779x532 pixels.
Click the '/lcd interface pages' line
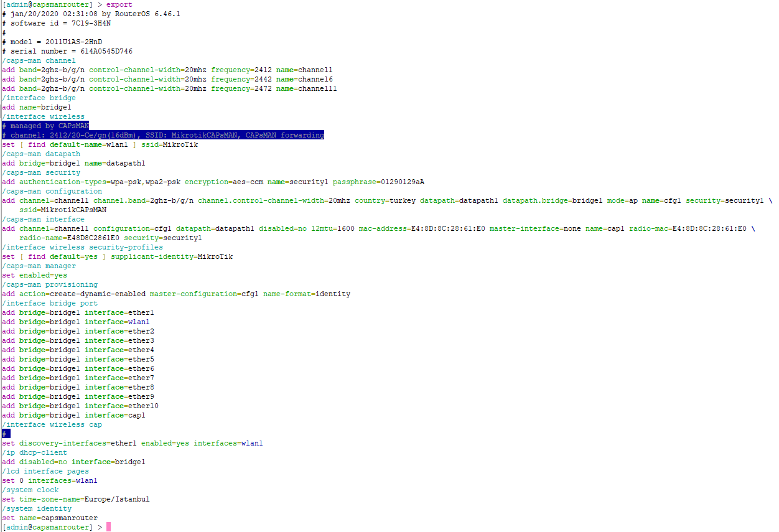[45, 471]
